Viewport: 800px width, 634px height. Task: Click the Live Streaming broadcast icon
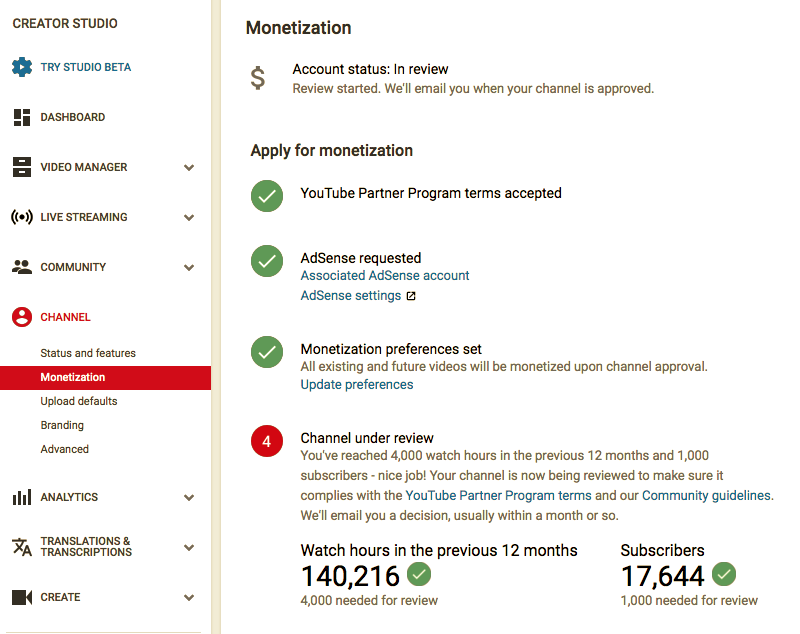[x=22, y=217]
